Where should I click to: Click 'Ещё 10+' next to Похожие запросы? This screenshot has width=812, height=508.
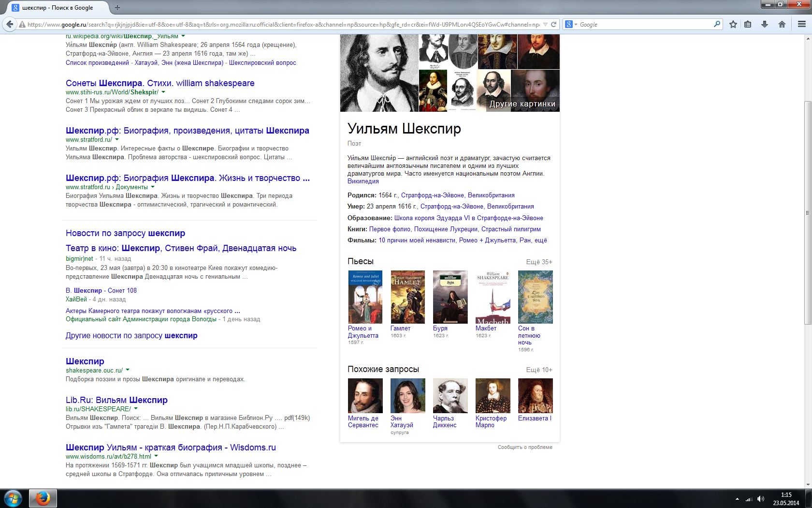[539, 370]
